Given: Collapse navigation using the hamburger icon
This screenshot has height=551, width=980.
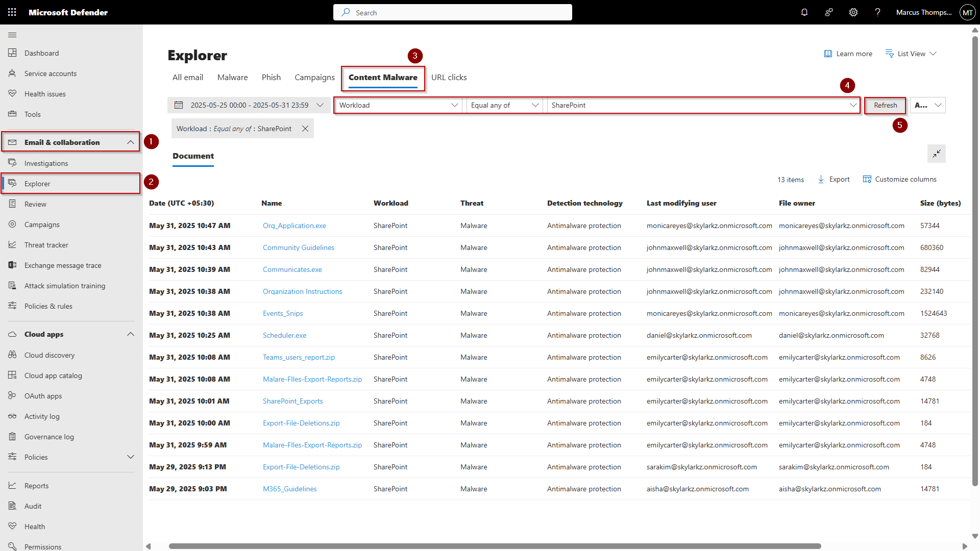Looking at the screenshot, I should tap(12, 35).
